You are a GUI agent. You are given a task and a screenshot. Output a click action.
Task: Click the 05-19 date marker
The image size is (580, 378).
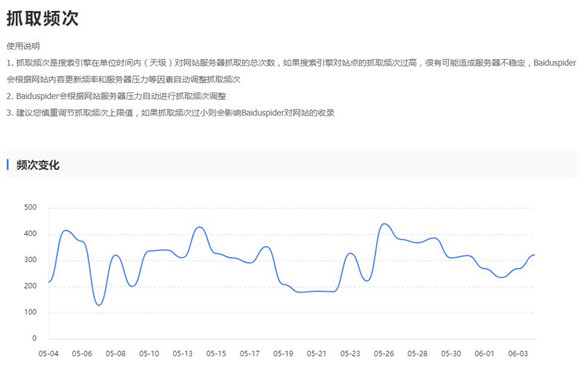[283, 354]
